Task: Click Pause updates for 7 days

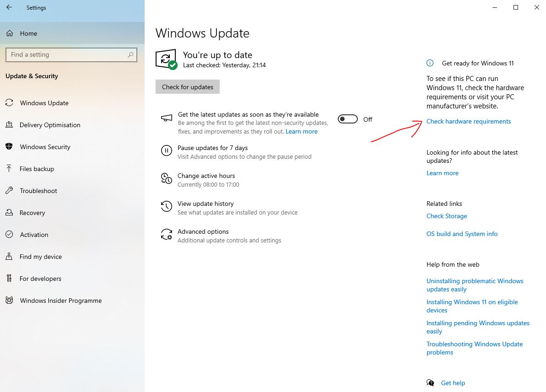Action: (x=212, y=148)
